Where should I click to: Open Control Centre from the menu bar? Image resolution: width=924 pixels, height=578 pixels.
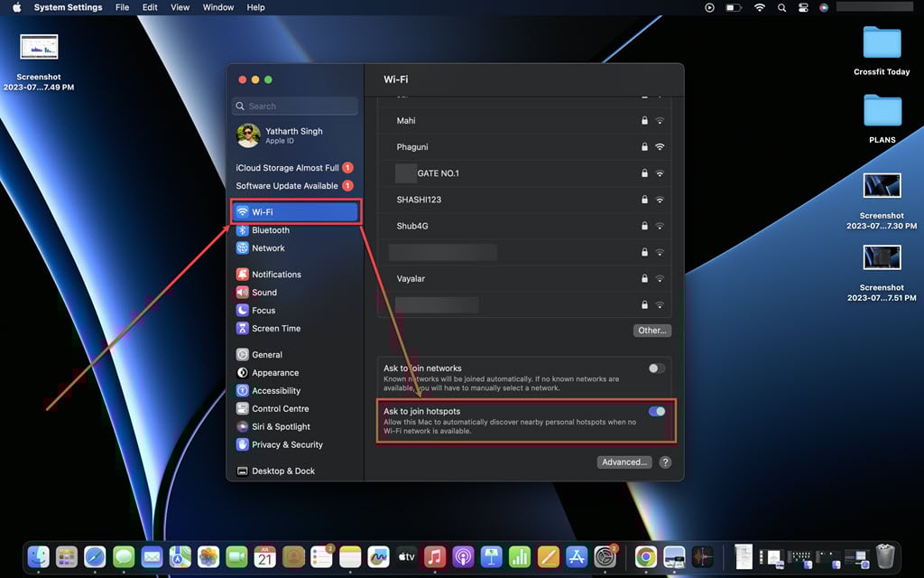tap(803, 7)
